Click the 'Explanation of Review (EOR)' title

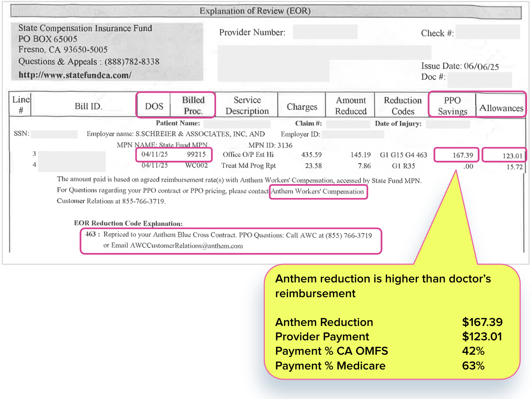click(x=255, y=11)
